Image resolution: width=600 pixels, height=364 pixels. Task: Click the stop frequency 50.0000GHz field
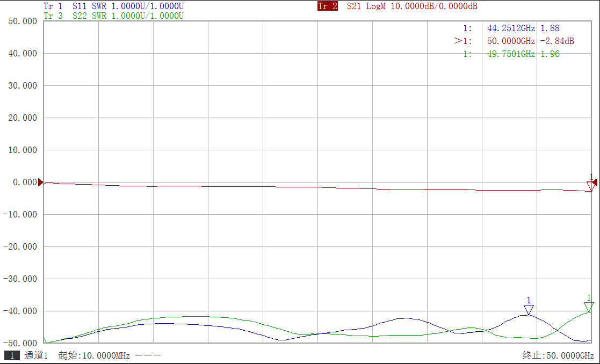click(x=558, y=355)
